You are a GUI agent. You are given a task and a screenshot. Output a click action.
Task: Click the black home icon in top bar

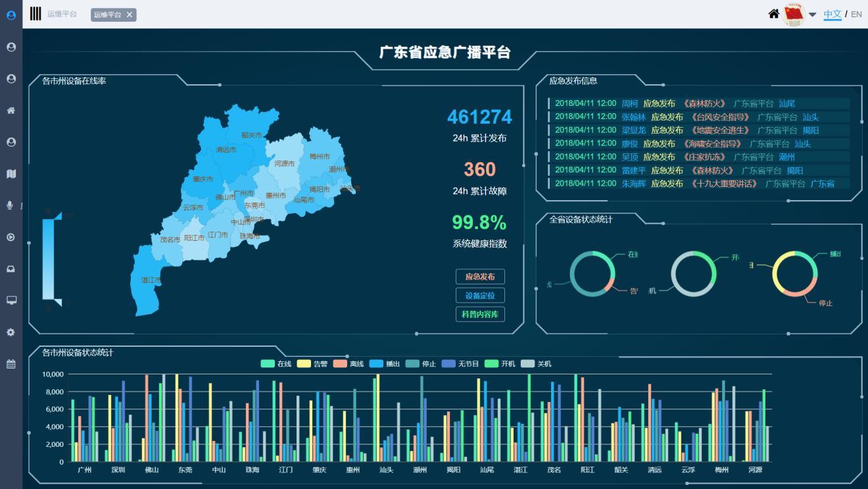pos(774,14)
